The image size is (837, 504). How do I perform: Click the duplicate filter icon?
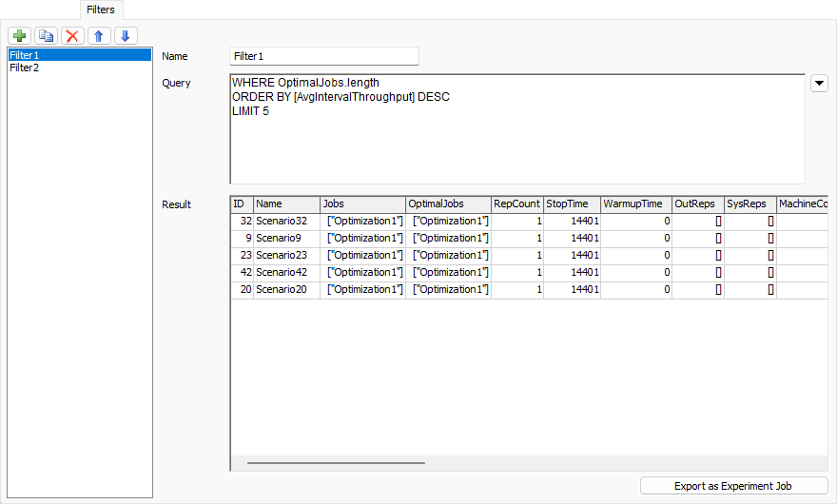coord(46,36)
